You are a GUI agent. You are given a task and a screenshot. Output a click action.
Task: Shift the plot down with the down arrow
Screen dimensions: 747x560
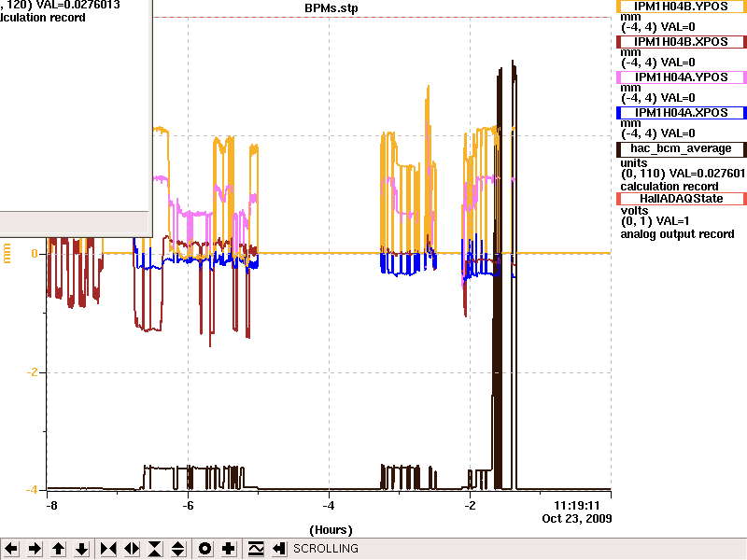click(82, 549)
